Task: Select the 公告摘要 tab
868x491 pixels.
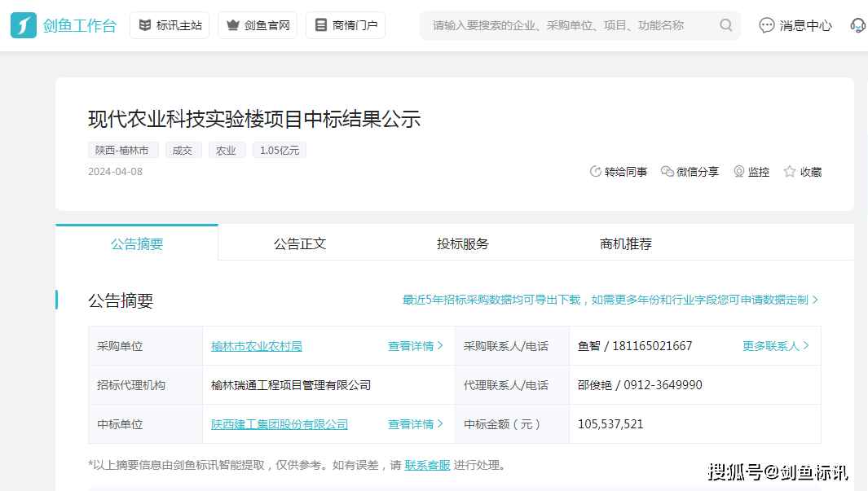Action: (x=137, y=243)
